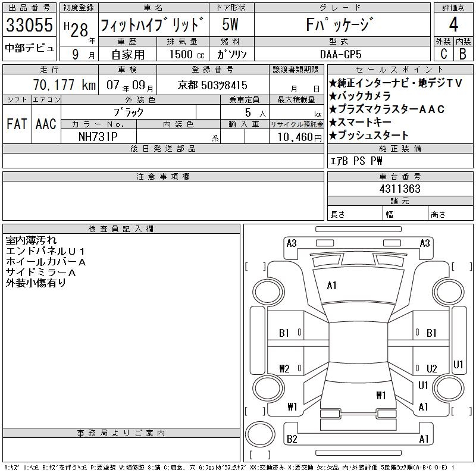Click the seating capacity 5人 value

[255, 113]
